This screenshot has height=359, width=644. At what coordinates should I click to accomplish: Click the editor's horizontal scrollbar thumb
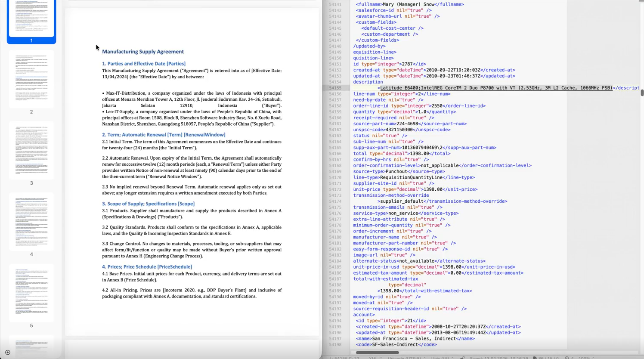point(377,353)
